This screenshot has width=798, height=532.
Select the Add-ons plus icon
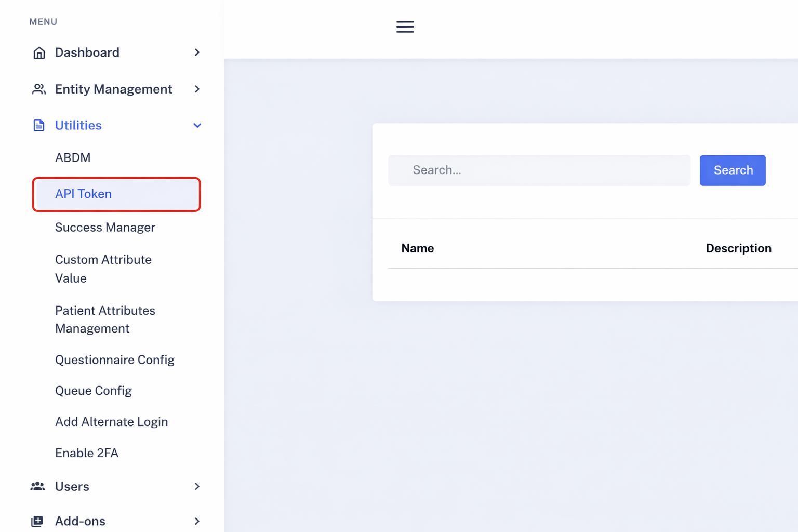coord(37,520)
